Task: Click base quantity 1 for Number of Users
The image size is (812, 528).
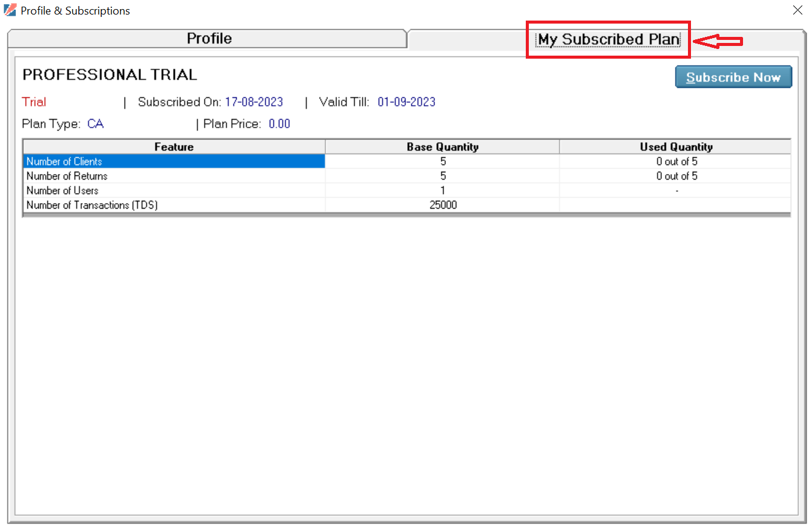Action: point(442,191)
